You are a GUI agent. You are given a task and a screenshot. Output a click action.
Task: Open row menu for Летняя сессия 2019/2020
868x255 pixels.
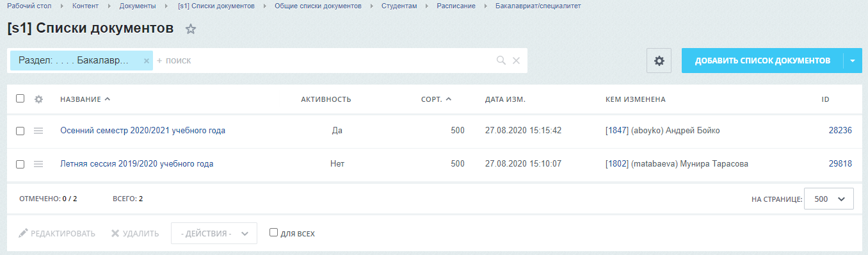pos(38,164)
